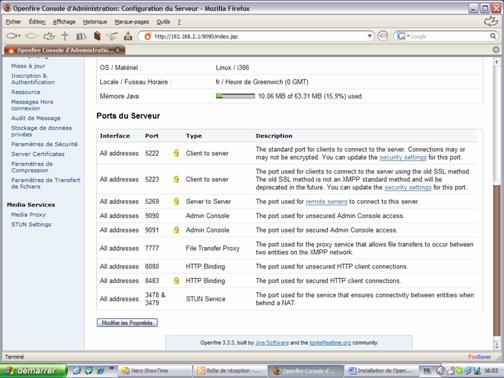Viewport: 504px width, 378px height.
Task: Open the bookmarks library books icon
Action: pyautogui.click(x=81, y=36)
